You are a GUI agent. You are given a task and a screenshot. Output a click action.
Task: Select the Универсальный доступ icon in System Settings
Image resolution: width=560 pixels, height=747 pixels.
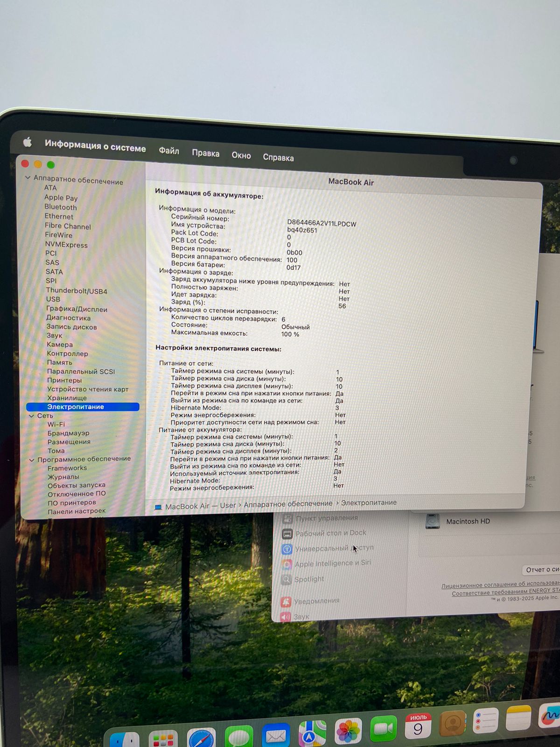click(x=287, y=549)
